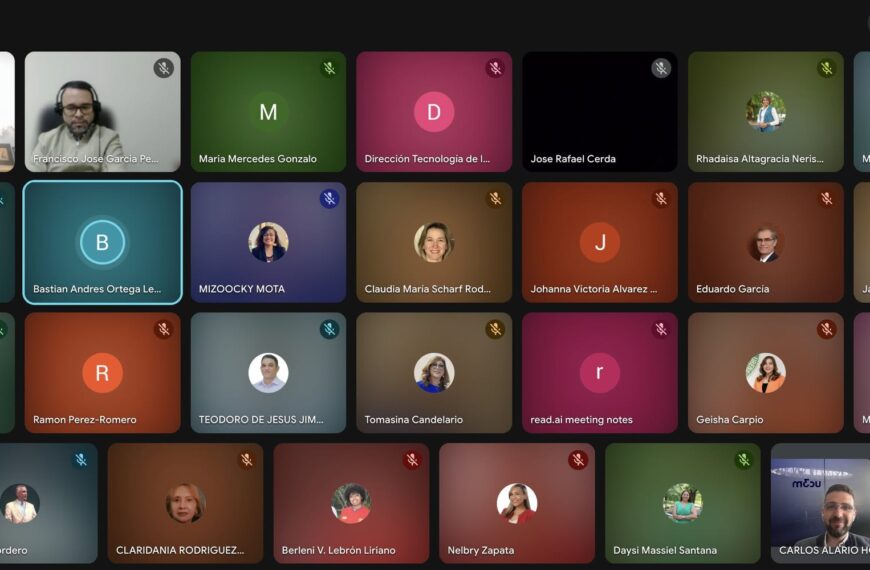
Task: Click the name 'Daysi Massiel Santana'
Action: [665, 551]
